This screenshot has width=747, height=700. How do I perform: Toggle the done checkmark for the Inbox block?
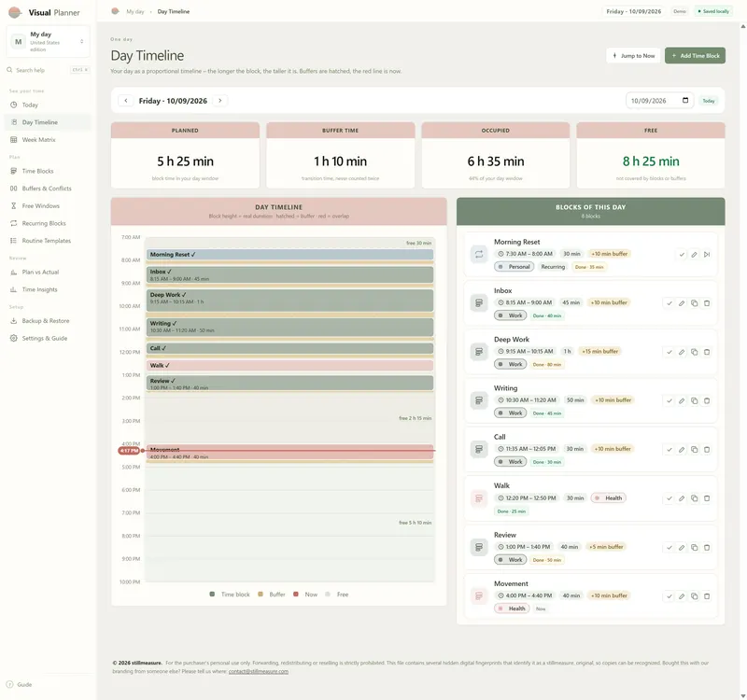669,303
